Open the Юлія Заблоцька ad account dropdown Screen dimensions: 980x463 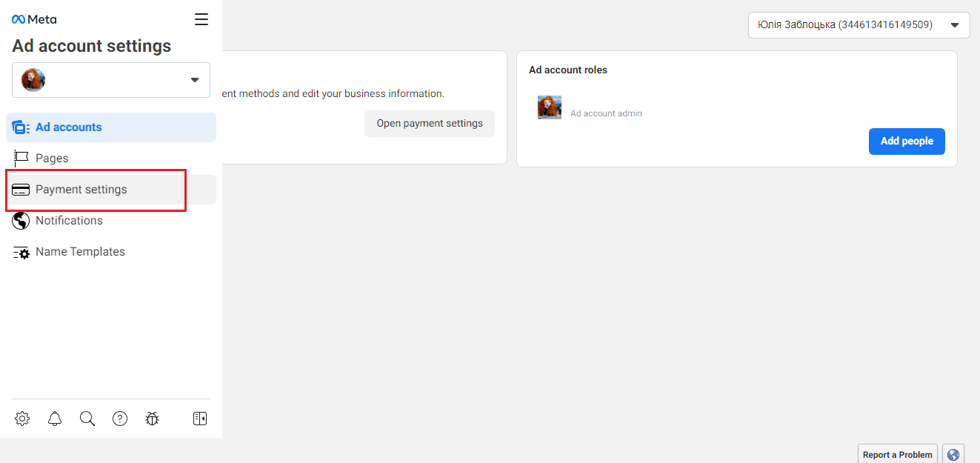pyautogui.click(x=859, y=25)
